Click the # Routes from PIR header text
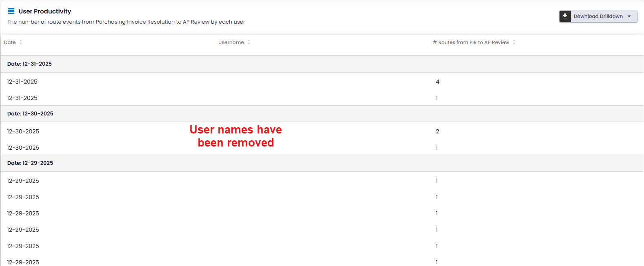The width and height of the screenshot is (644, 266). point(471,42)
